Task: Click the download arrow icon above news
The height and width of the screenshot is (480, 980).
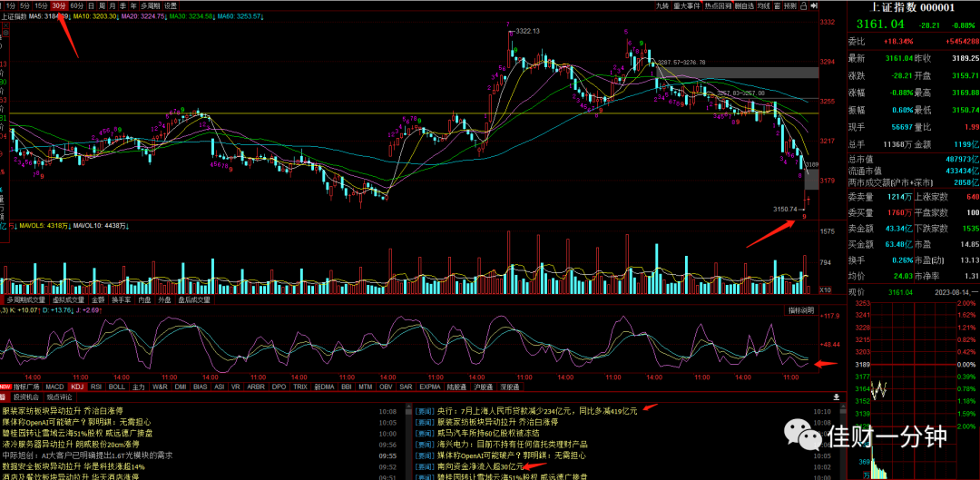Action: coord(837,397)
